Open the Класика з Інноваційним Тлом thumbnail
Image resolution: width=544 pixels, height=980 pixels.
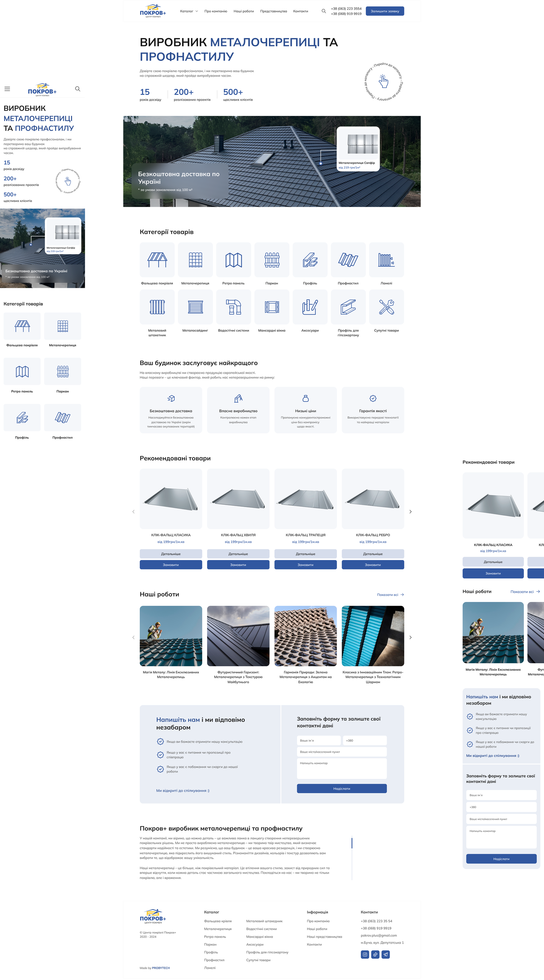click(373, 636)
